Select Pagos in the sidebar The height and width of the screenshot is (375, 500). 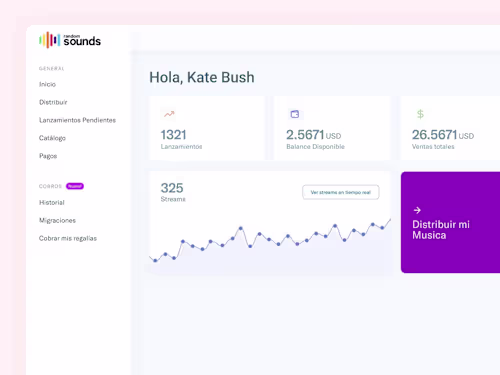point(48,156)
